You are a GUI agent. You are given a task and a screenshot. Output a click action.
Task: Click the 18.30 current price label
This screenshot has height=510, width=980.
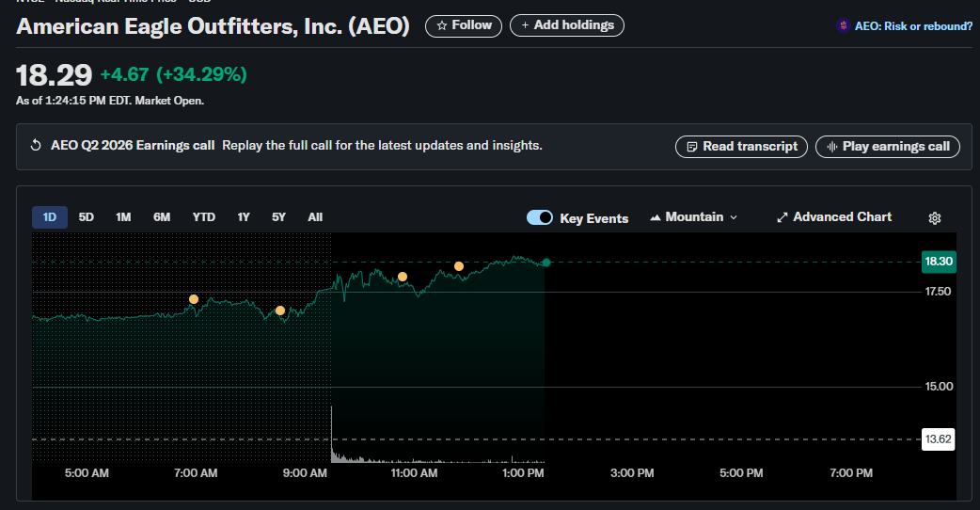(x=939, y=262)
